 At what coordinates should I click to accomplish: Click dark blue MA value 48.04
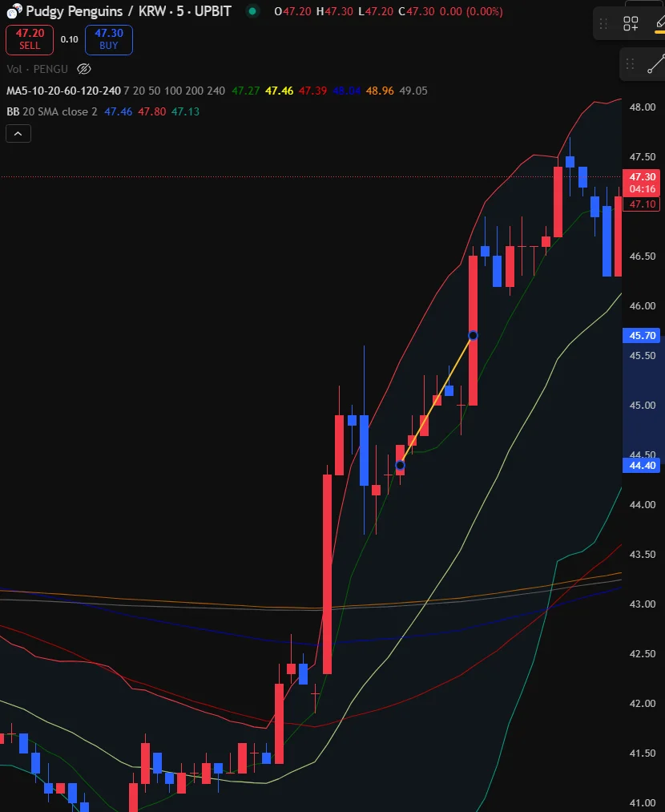pos(346,91)
